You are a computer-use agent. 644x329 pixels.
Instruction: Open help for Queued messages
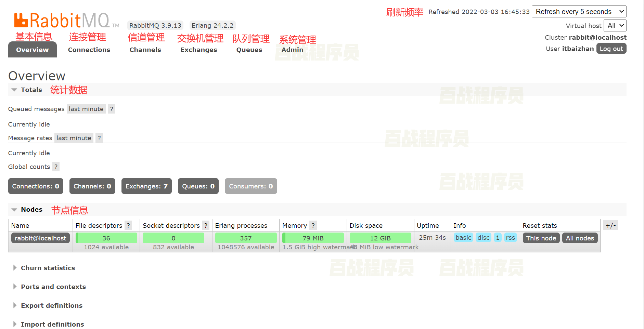click(x=112, y=109)
